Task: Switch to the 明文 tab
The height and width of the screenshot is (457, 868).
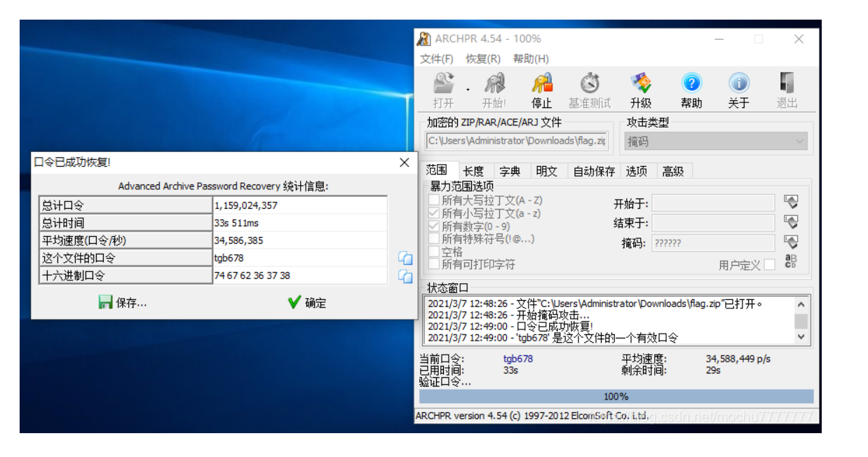Action: click(546, 171)
